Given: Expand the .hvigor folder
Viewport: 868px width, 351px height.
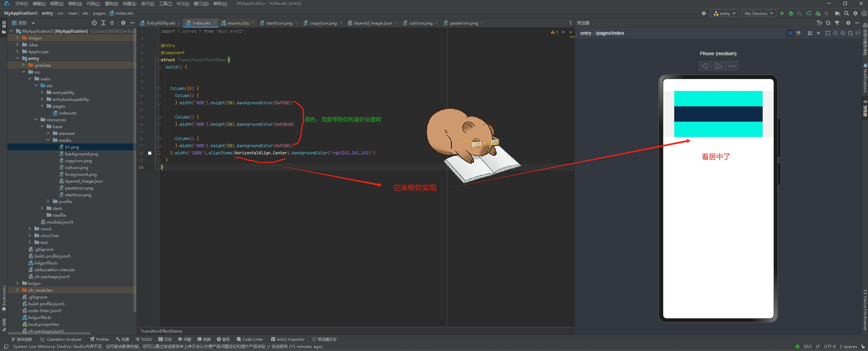Looking at the screenshot, I should (17, 38).
